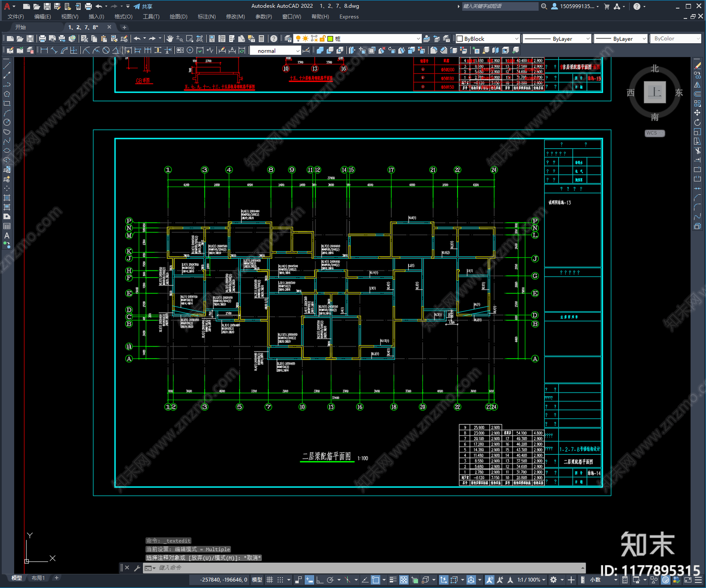This screenshot has width=706, height=588.
Task: Select the Linear dimension tool
Action: point(44,50)
